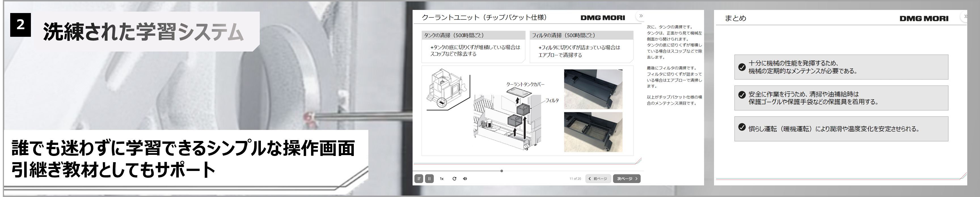The height and width of the screenshot is (197, 980).
Task: Click the 洗練された学習システム heading
Action: click(x=143, y=32)
